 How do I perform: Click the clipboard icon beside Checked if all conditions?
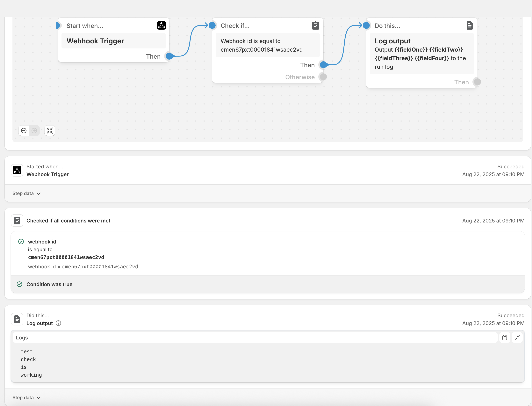17,221
